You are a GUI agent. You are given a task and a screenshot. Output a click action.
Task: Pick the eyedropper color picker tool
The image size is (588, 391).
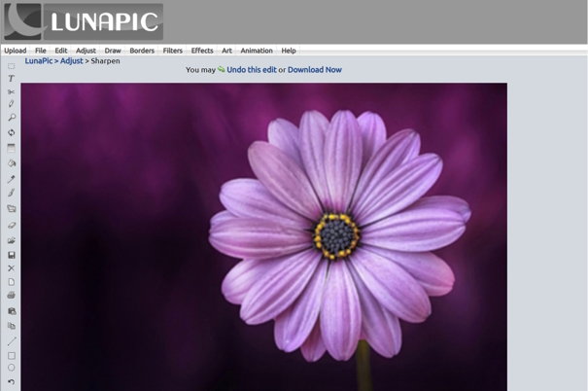(x=12, y=179)
